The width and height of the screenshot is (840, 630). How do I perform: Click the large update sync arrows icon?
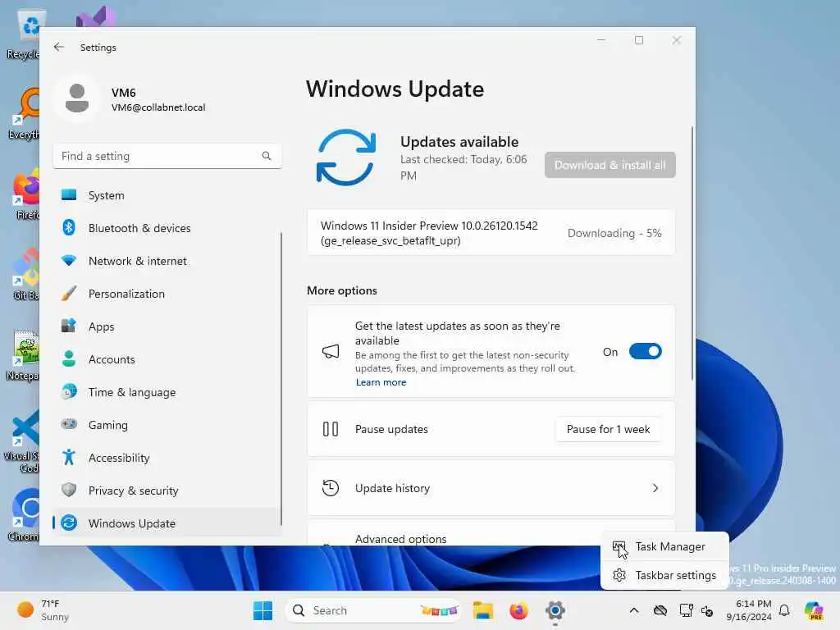(346, 157)
